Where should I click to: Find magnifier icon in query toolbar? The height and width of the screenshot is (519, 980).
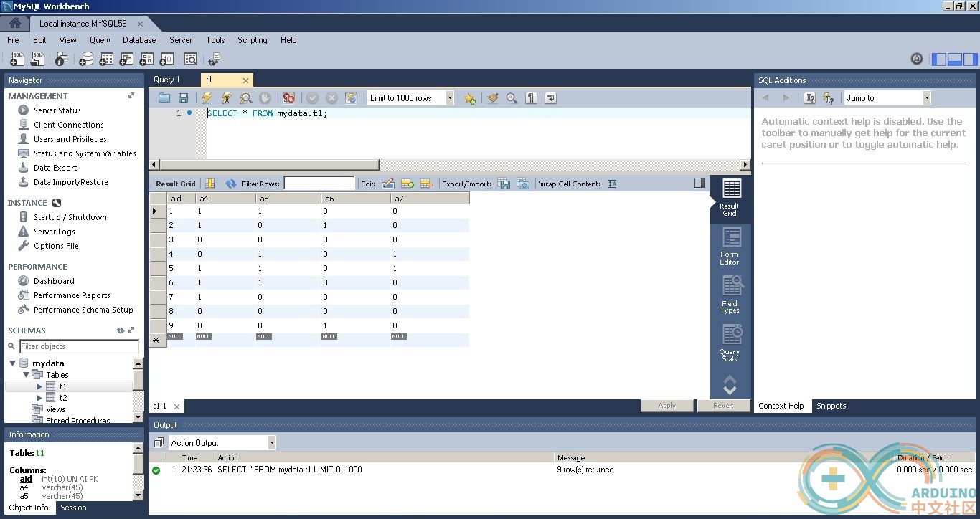click(512, 98)
